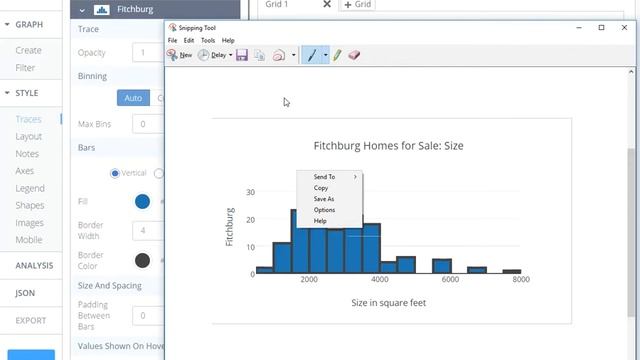Close the Grid 1 tab
Image resolution: width=640 pixels, height=360 pixels.
point(327,4)
